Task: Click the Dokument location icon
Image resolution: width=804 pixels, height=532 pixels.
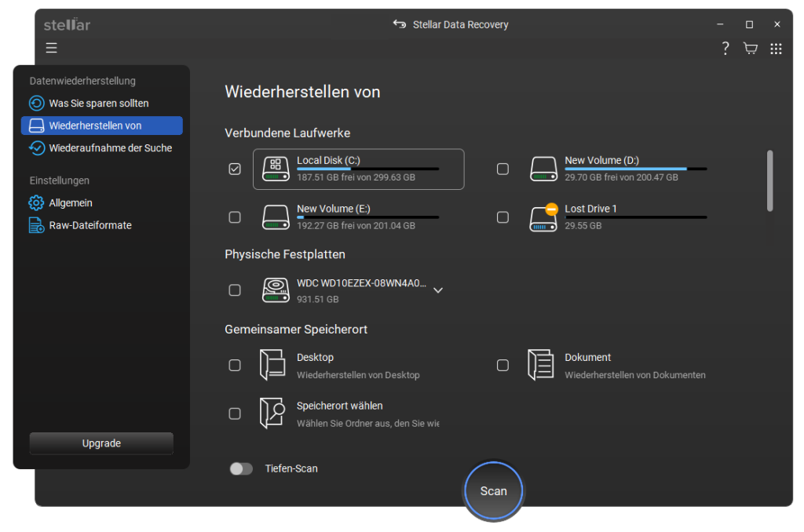Action: coord(540,366)
